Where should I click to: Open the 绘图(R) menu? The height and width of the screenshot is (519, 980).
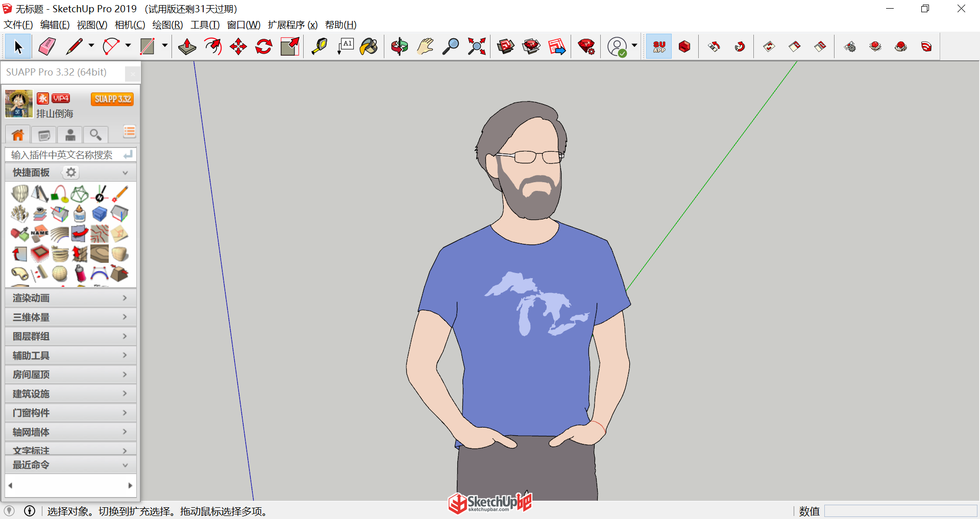[x=167, y=24]
